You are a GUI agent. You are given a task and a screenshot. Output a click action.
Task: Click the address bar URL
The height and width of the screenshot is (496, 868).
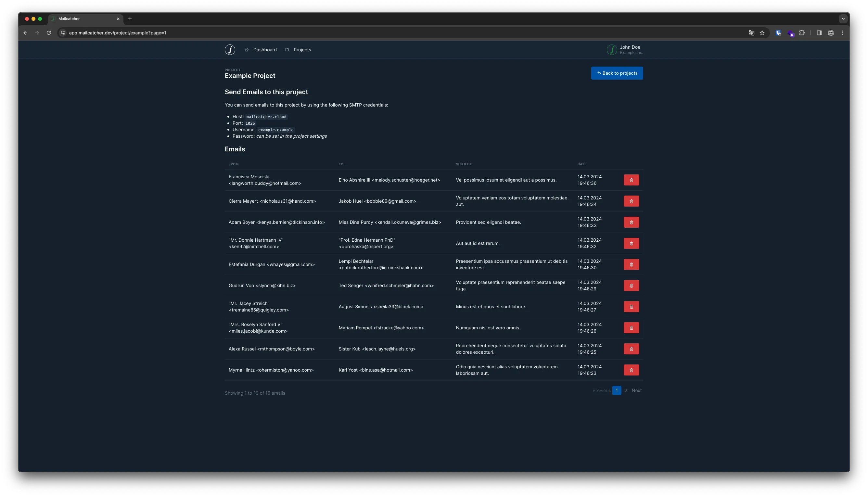[118, 33]
